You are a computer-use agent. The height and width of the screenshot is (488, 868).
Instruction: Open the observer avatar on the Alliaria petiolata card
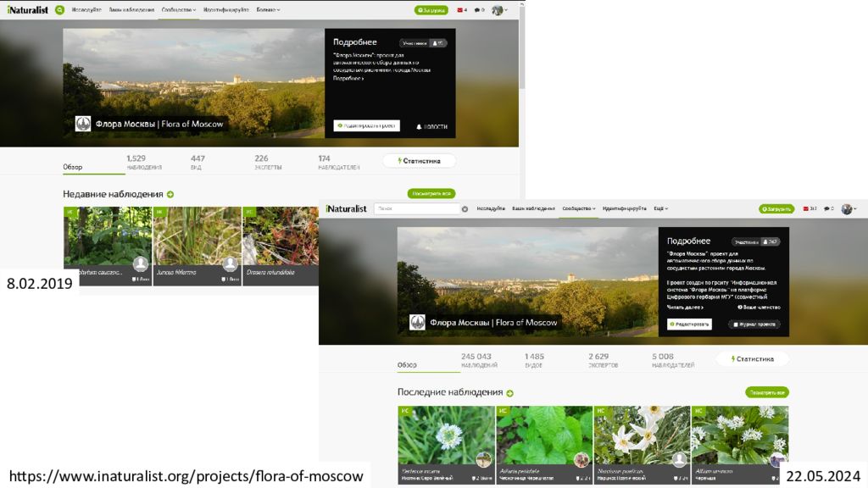click(581, 459)
